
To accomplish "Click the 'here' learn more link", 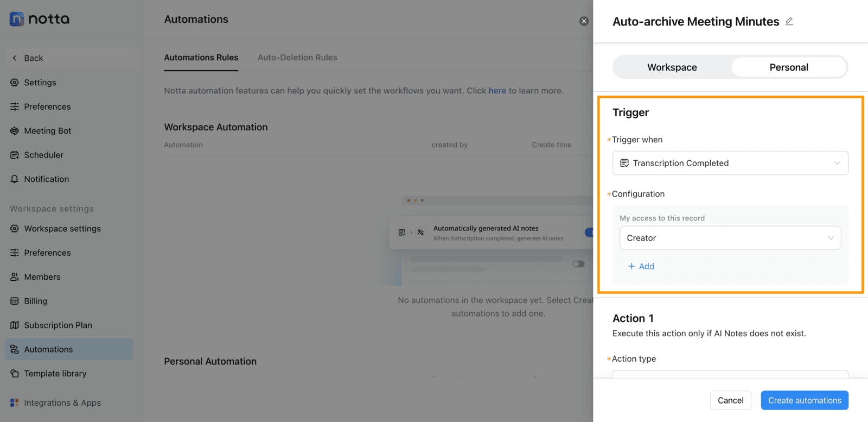I will (x=497, y=91).
